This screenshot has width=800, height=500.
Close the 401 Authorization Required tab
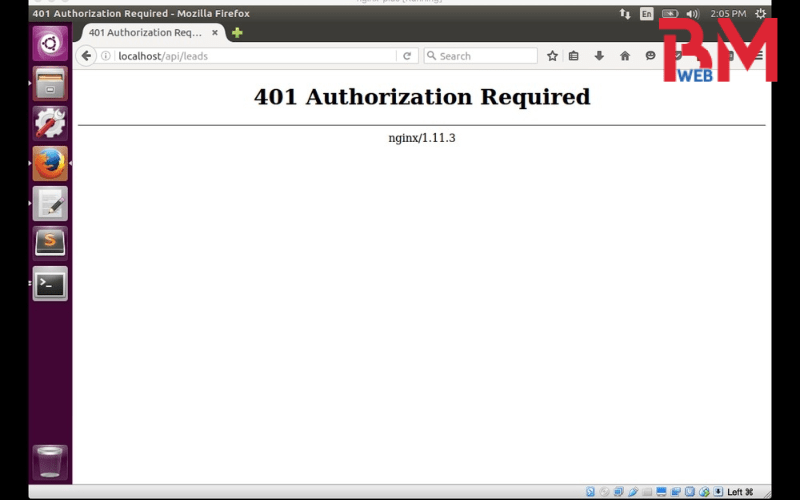[215, 33]
